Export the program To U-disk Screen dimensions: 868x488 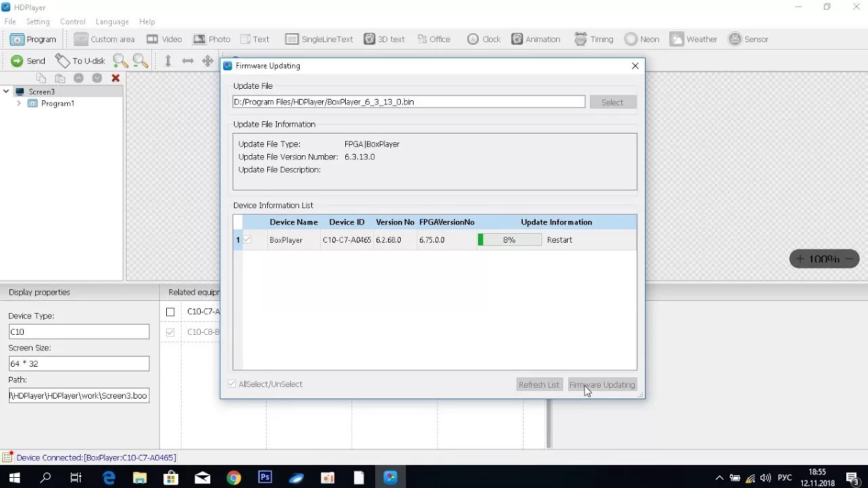click(x=80, y=61)
